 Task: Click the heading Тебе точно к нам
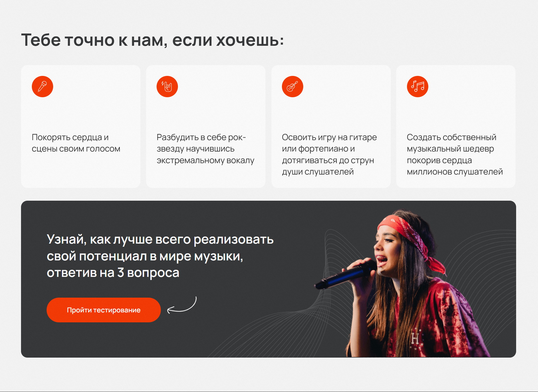tap(152, 40)
